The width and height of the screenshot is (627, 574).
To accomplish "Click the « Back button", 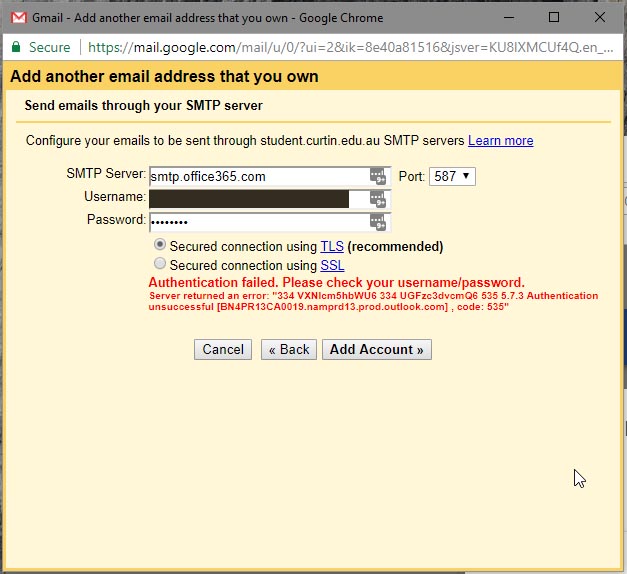I will tap(289, 349).
